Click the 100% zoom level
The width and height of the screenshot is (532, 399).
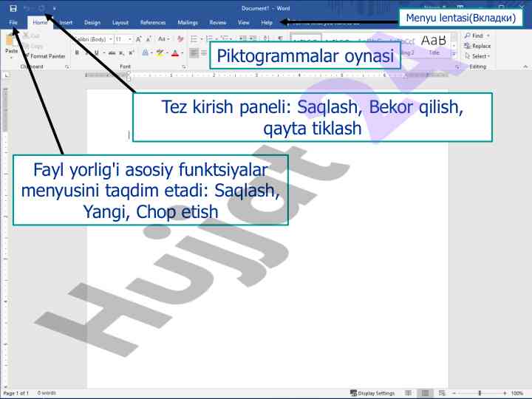(517, 393)
